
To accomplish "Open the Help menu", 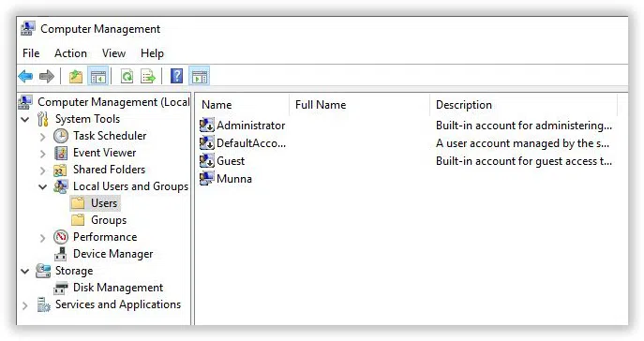I will (153, 53).
